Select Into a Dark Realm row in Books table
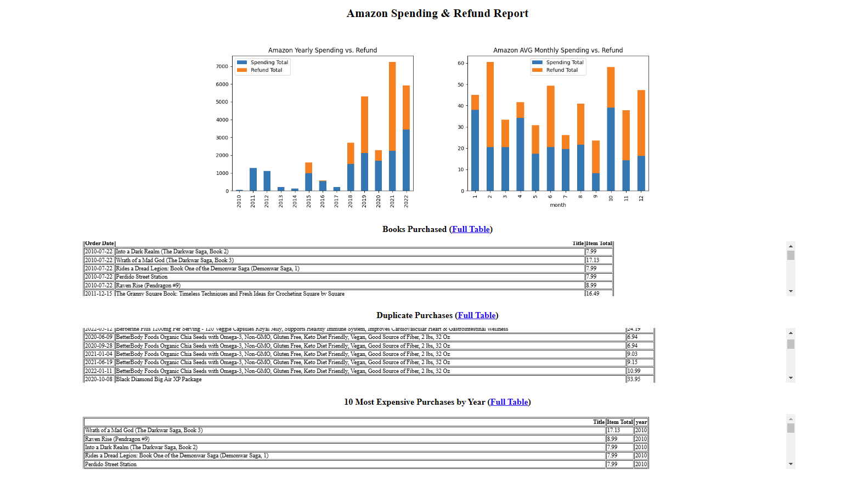The image size is (852, 504). click(x=348, y=252)
